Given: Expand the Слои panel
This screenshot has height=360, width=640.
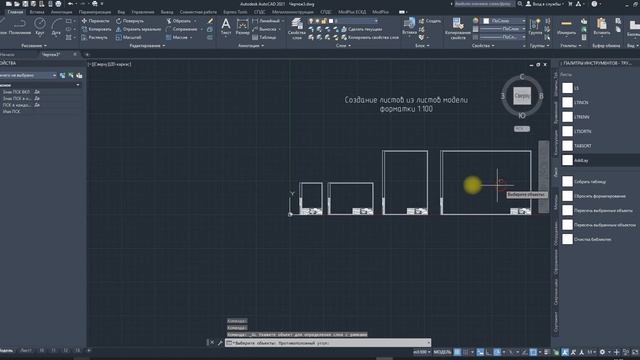Looking at the screenshot, I should tap(343, 46).
